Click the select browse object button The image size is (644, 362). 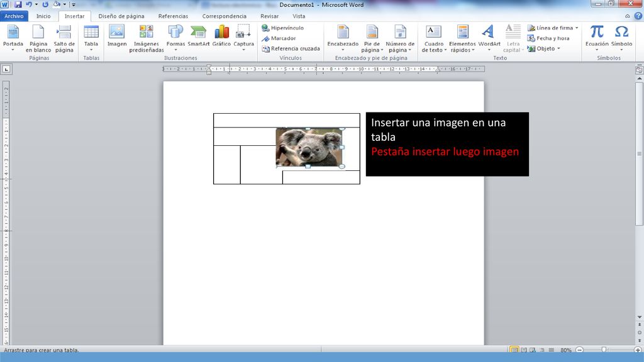pyautogui.click(x=639, y=332)
